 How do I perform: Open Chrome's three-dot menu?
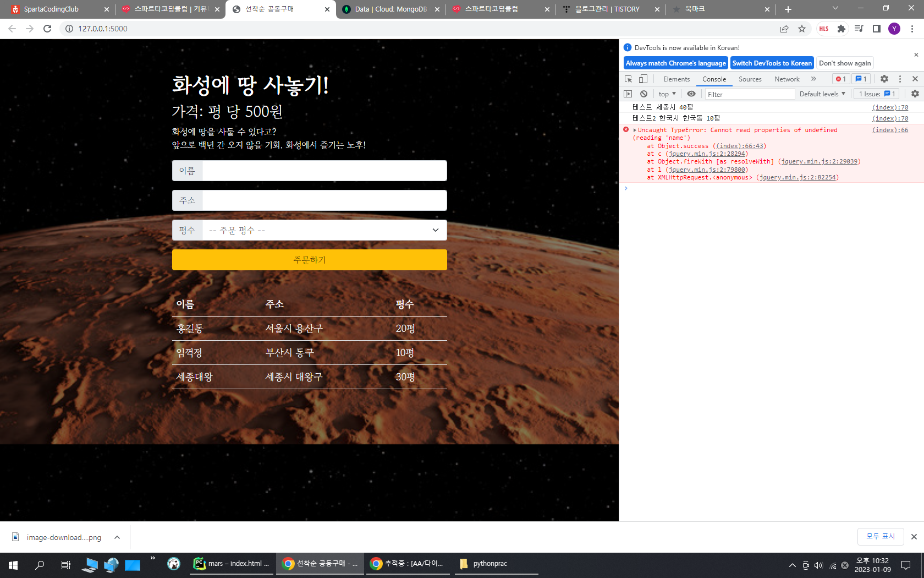pos(912,29)
